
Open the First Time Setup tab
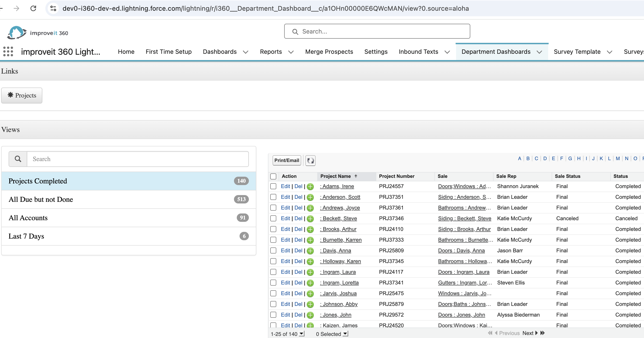click(169, 52)
